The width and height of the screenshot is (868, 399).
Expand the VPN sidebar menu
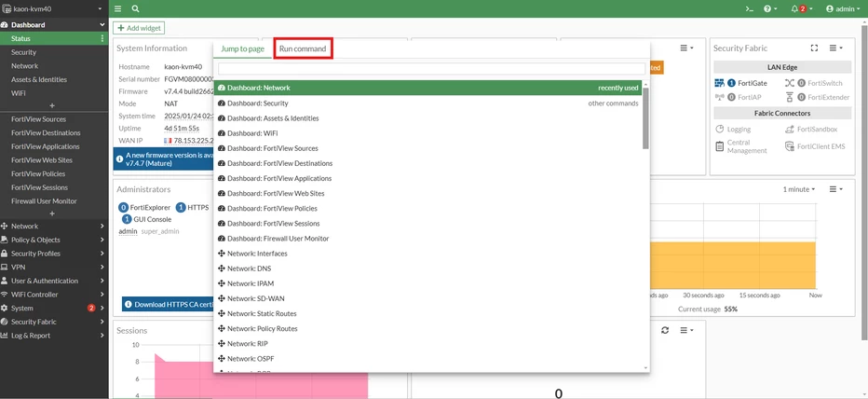53,268
